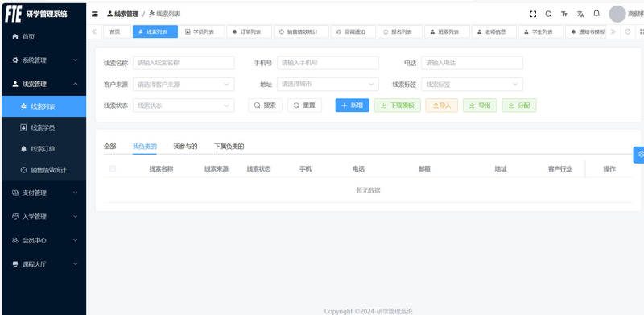Focus the 手机号 input field
The width and height of the screenshot is (644, 315).
click(328, 63)
